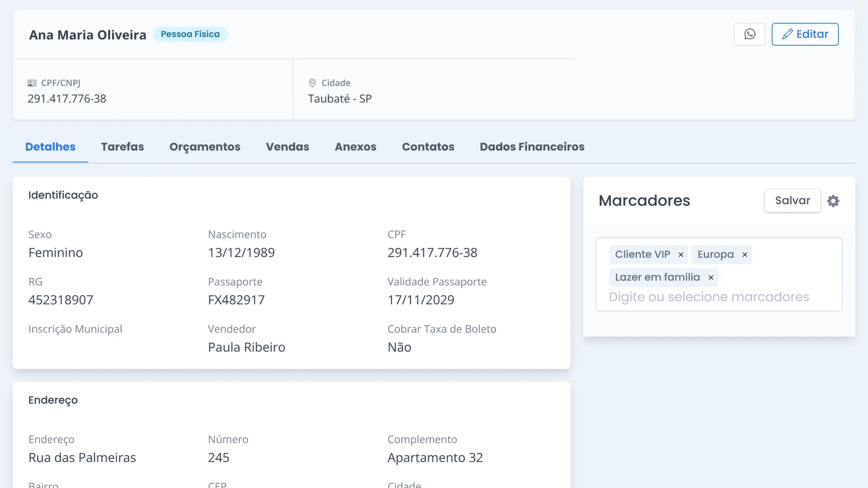Viewport: 868px width, 488px height.
Task: Click the header CPF value 291.417.776-38
Action: click(67, 99)
